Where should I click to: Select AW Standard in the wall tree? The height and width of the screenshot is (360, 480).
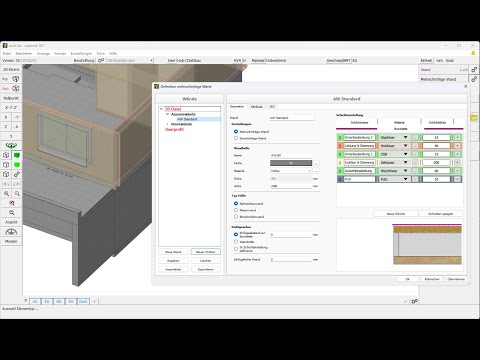187,119
